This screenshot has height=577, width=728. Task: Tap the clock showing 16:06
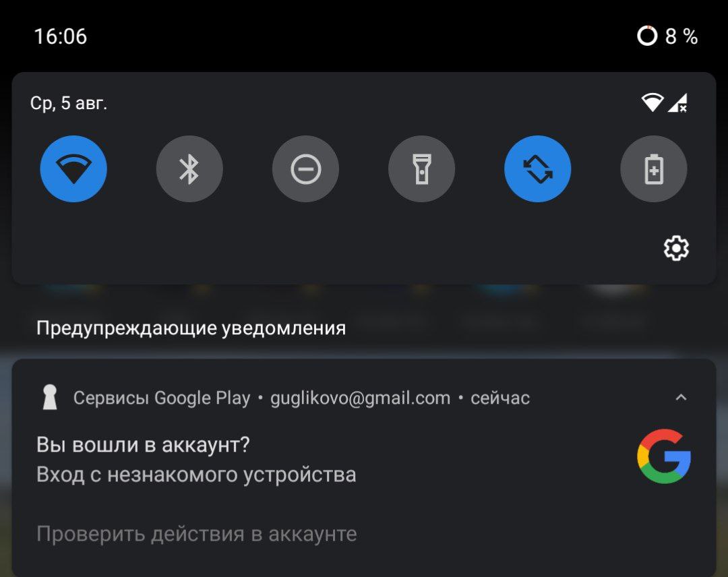point(61,36)
